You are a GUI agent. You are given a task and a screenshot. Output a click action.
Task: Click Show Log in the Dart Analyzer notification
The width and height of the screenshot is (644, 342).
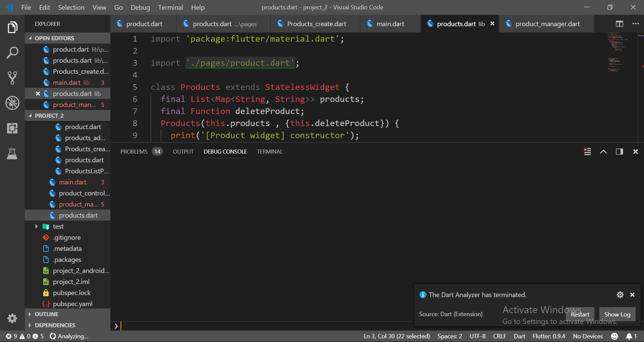click(x=617, y=314)
